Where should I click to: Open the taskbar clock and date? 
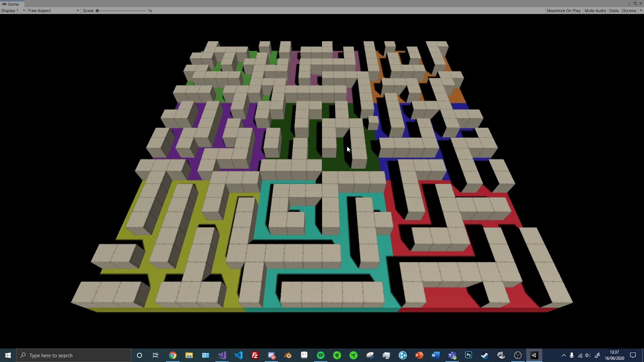614,355
